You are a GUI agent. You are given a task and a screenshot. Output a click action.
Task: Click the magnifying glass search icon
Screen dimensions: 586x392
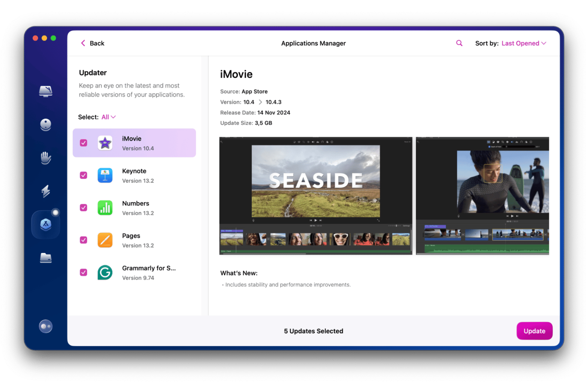click(459, 43)
